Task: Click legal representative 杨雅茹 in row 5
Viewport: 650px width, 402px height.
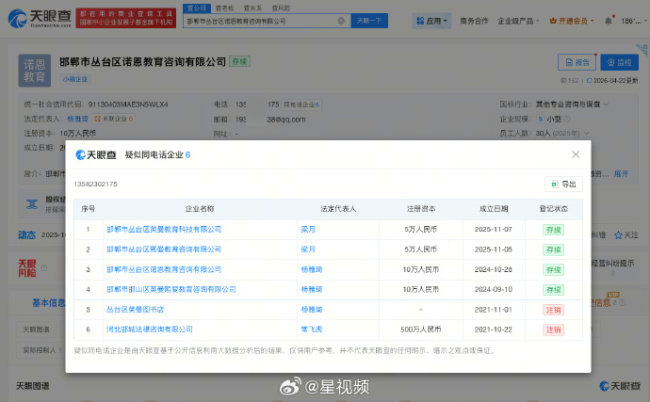Action: tap(311, 310)
